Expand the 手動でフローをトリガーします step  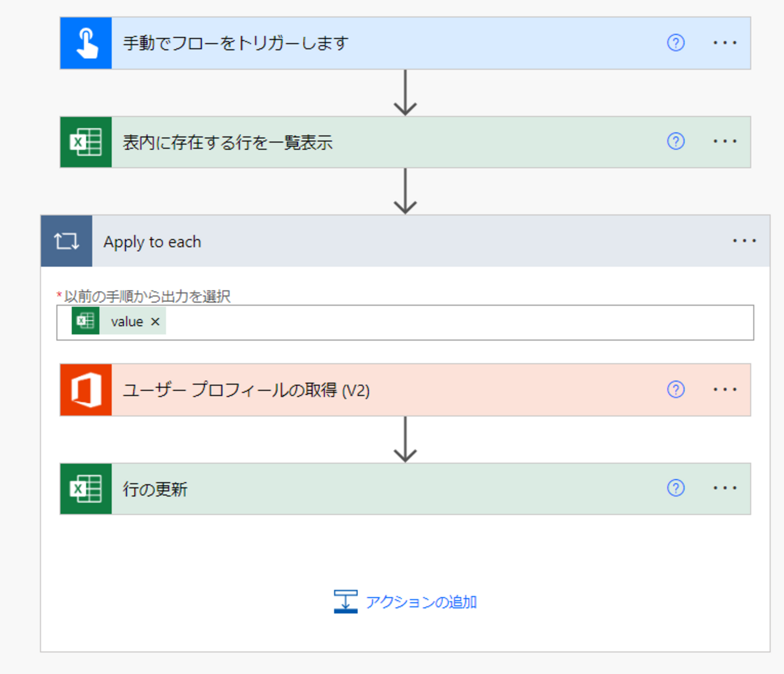(362, 43)
